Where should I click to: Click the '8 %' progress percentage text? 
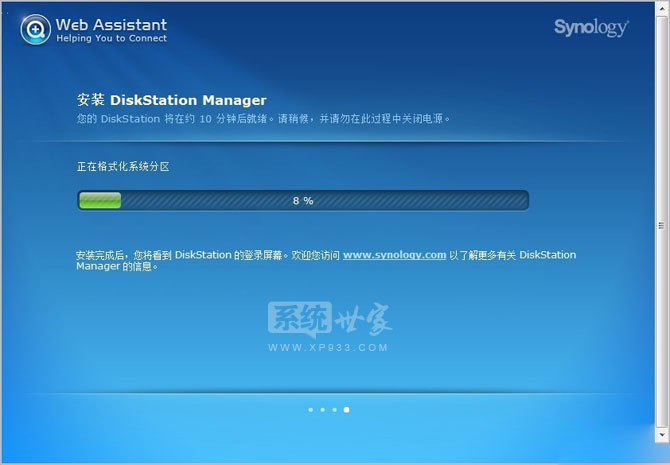point(303,200)
